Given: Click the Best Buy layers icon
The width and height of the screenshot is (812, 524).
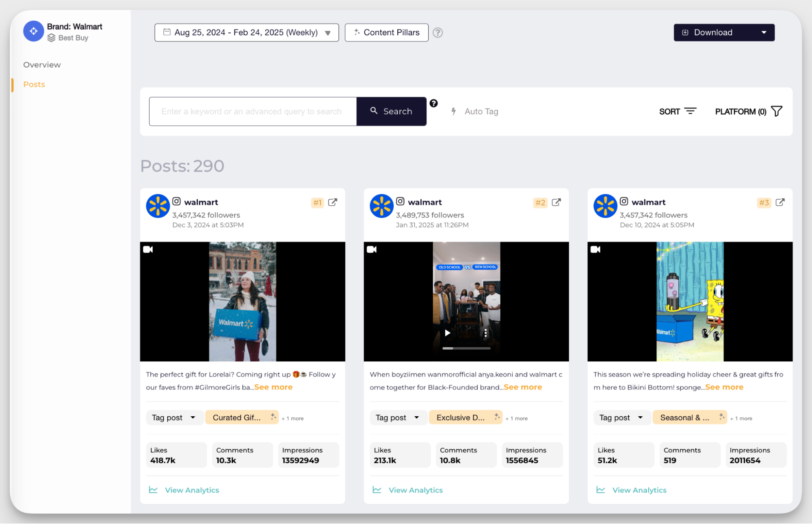Looking at the screenshot, I should point(51,38).
